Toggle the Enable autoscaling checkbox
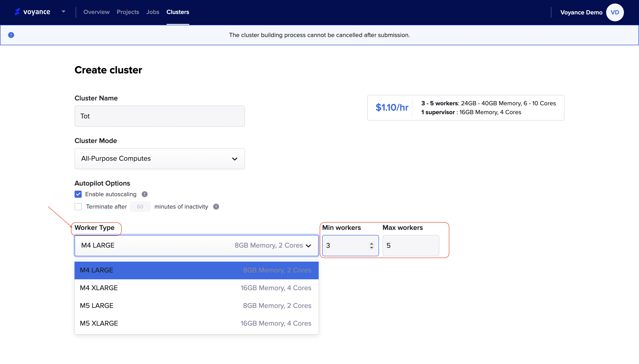The image size is (639, 364). pyautogui.click(x=78, y=194)
